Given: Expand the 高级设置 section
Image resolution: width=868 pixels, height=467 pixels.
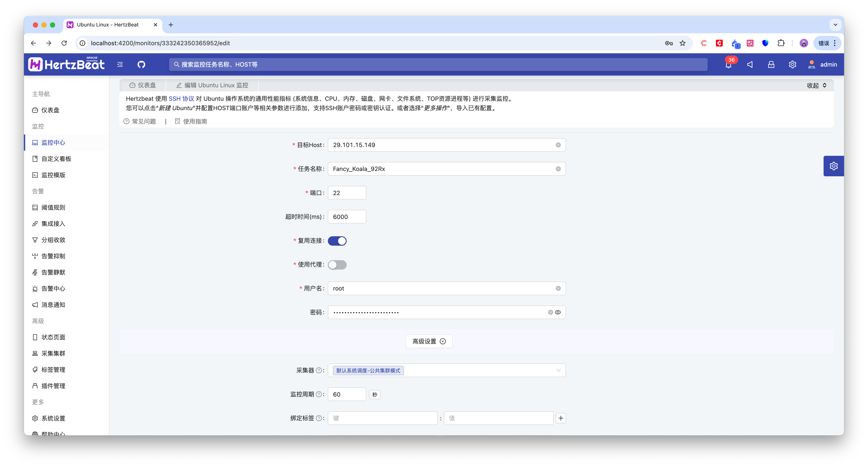Looking at the screenshot, I should 429,341.
